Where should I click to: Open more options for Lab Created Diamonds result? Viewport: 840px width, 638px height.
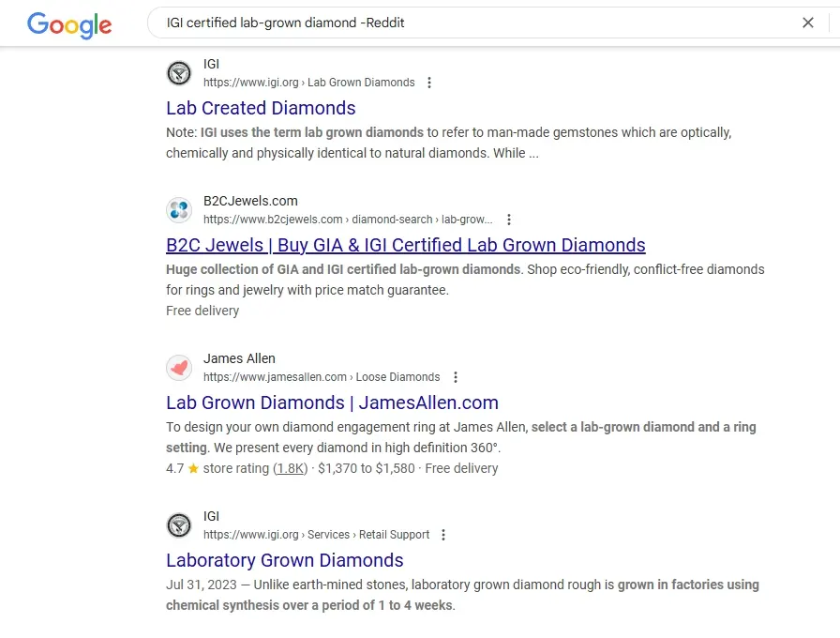click(429, 83)
